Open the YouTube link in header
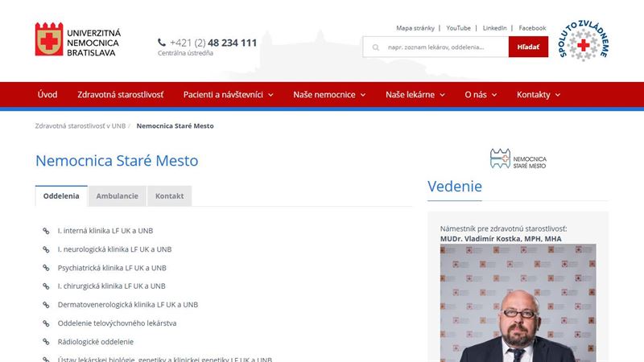Screen dimensions: 644x362 458,28
